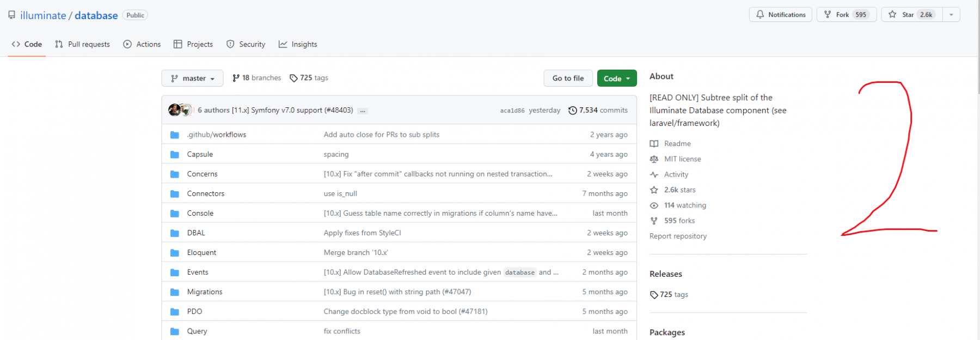The height and width of the screenshot is (340, 980).
Task: Click the folder icon beside Eloquent
Action: (175, 252)
